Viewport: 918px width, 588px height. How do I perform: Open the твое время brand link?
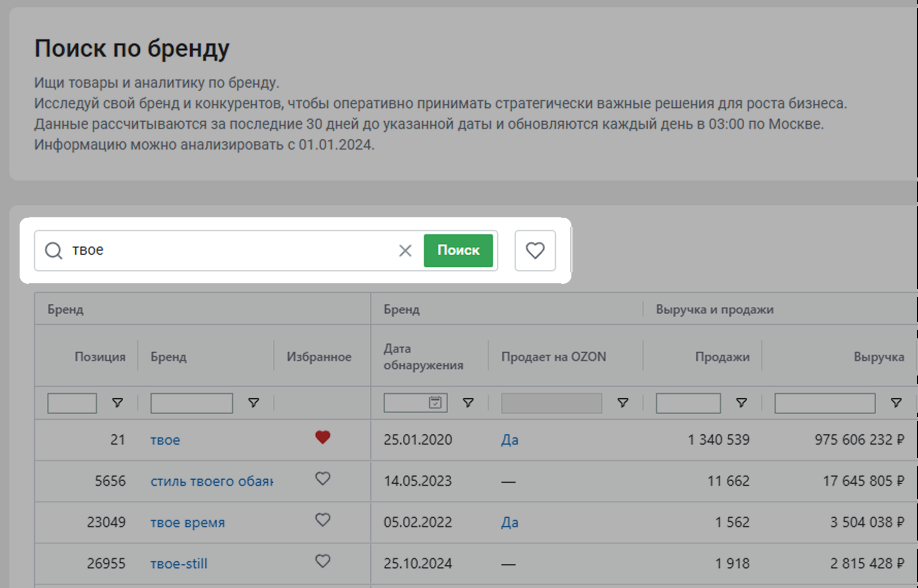click(x=188, y=522)
